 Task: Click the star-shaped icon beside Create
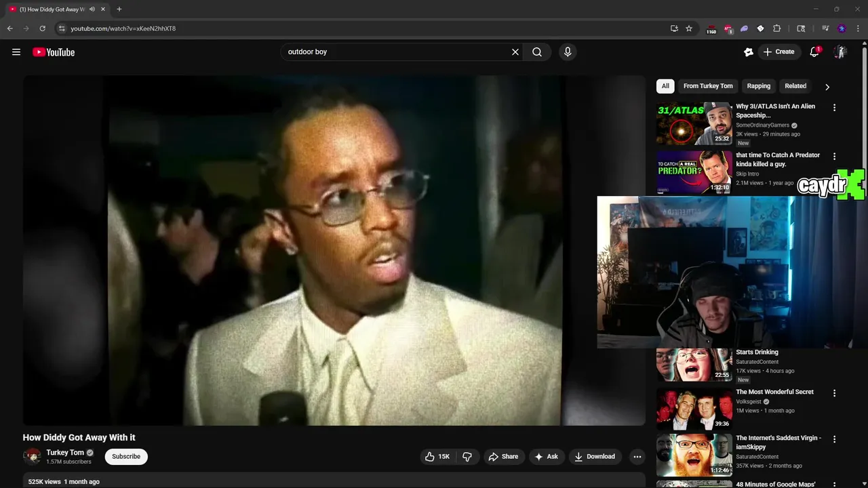tap(749, 52)
